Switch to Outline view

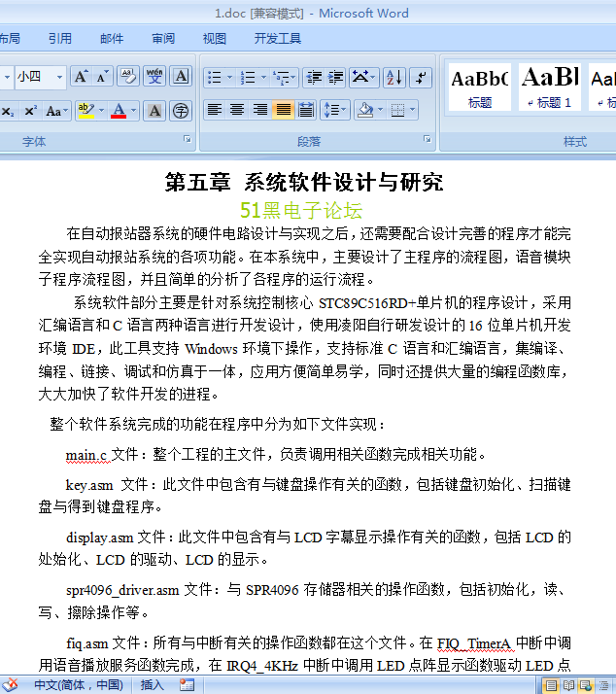click(603, 685)
